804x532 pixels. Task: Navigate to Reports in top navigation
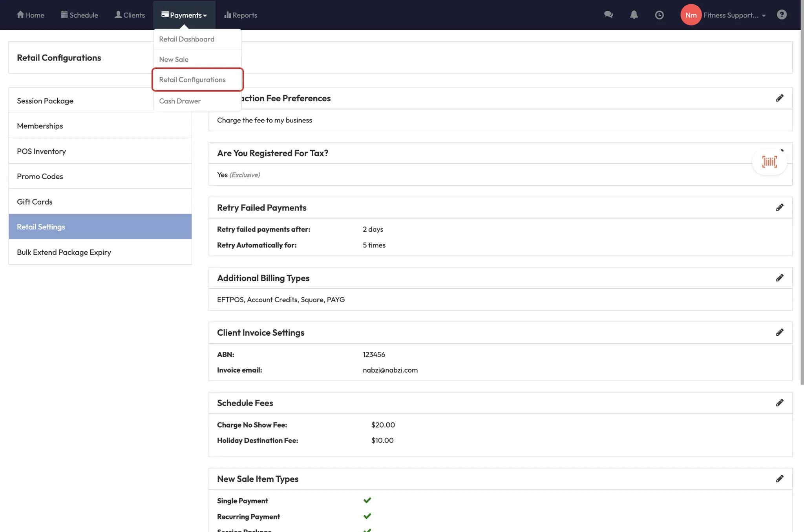[x=241, y=15]
